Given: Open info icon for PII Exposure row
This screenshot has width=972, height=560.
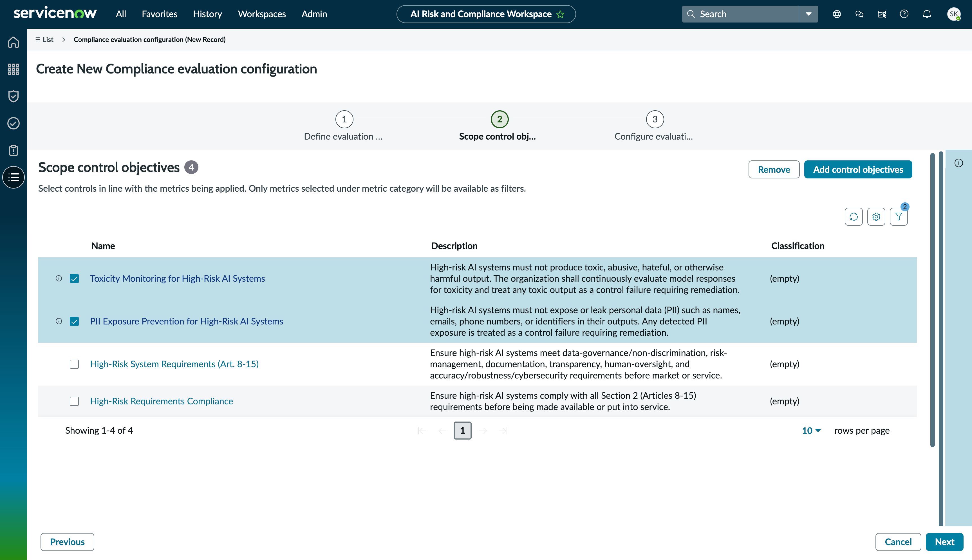Looking at the screenshot, I should 59,321.
